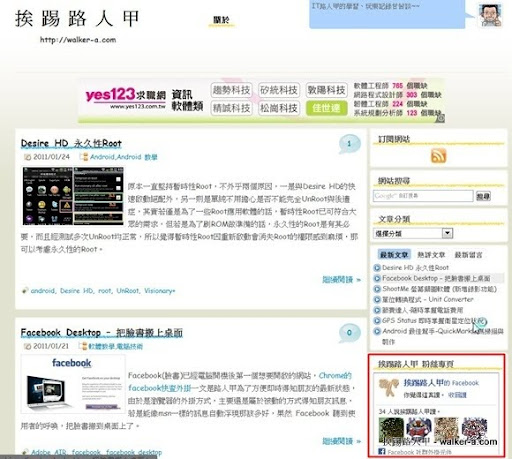The width and height of the screenshot is (512, 459).
Task: Click the 敦陽科技 button in banner
Action: (326, 90)
